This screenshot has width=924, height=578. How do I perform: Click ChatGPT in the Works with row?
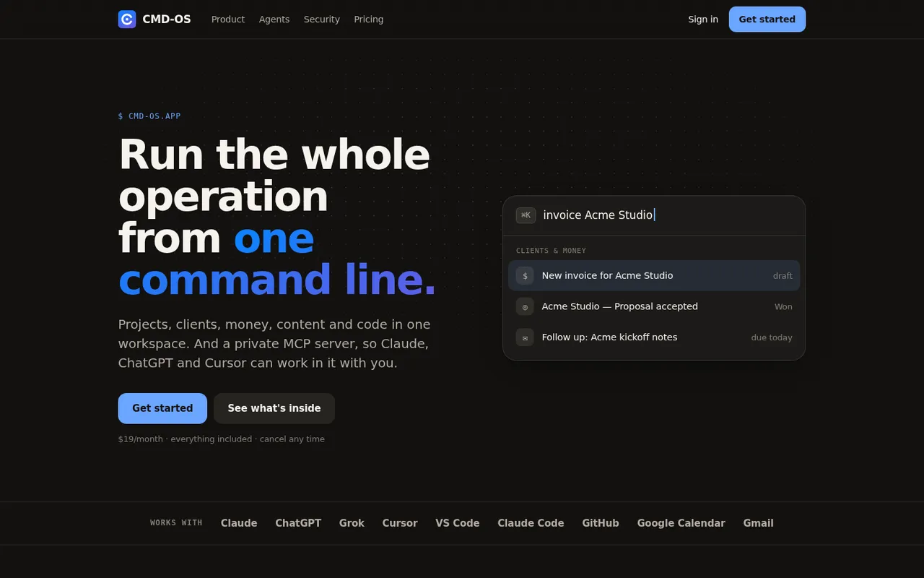pos(298,523)
